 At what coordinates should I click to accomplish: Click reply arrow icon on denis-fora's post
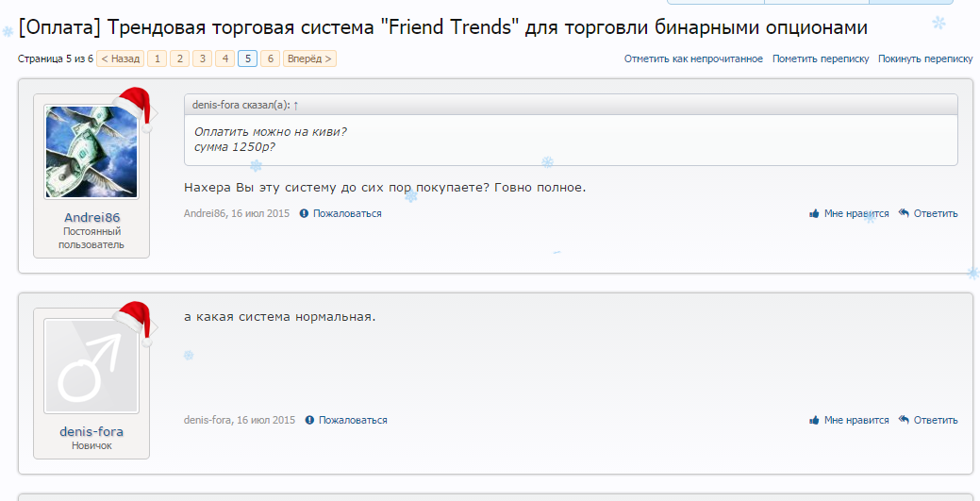click(x=904, y=419)
